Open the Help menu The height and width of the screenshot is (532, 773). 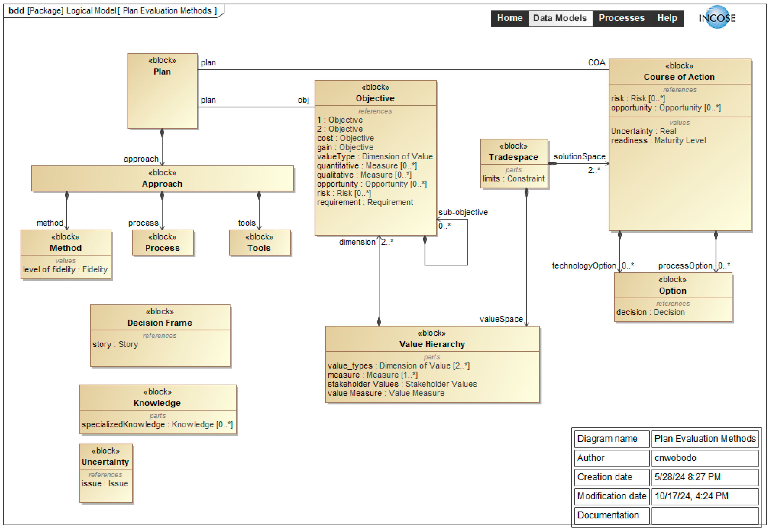(667, 18)
